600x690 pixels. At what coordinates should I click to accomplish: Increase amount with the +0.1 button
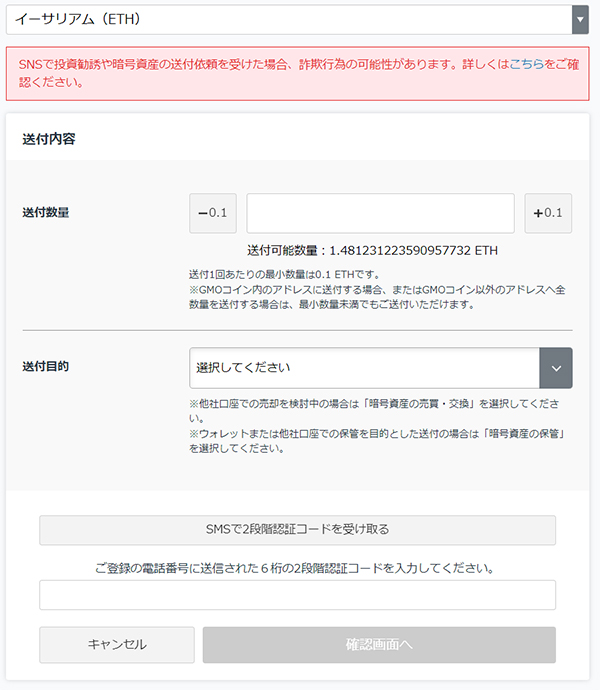coord(548,213)
